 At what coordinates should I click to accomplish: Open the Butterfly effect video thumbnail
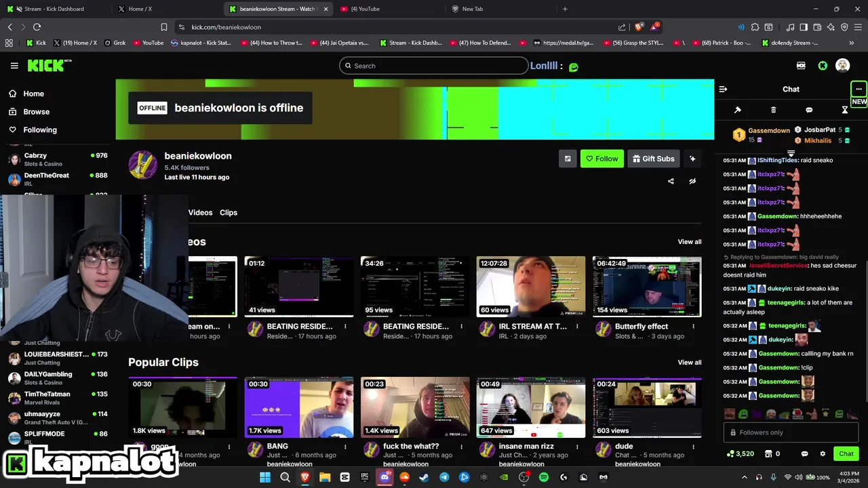647,287
